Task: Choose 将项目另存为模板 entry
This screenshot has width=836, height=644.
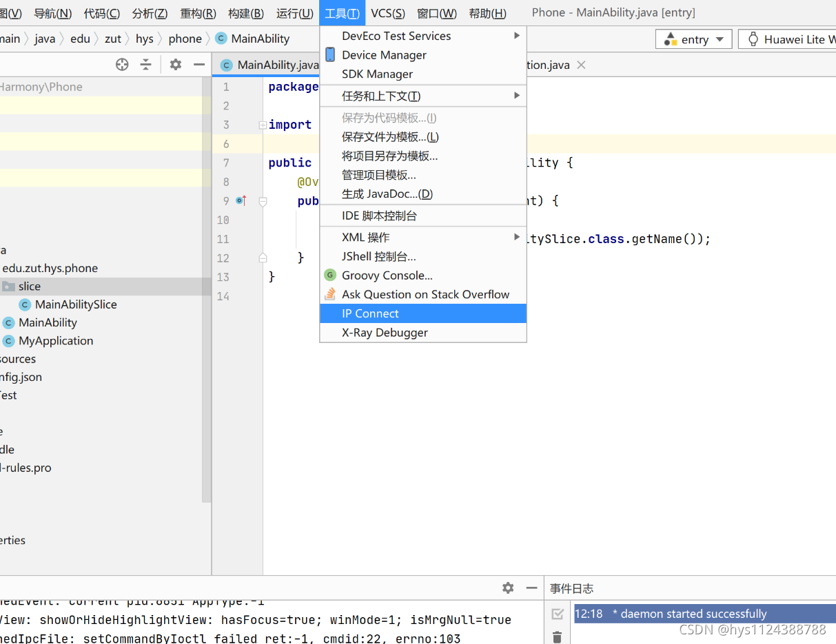Action: click(x=423, y=156)
